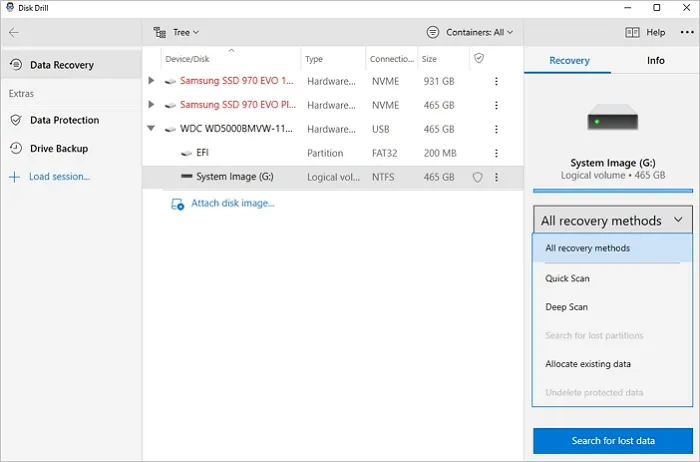Open kebab menu for WDC WD5000BMVW disk
Screen dimensions: 700x462
[x=497, y=129]
